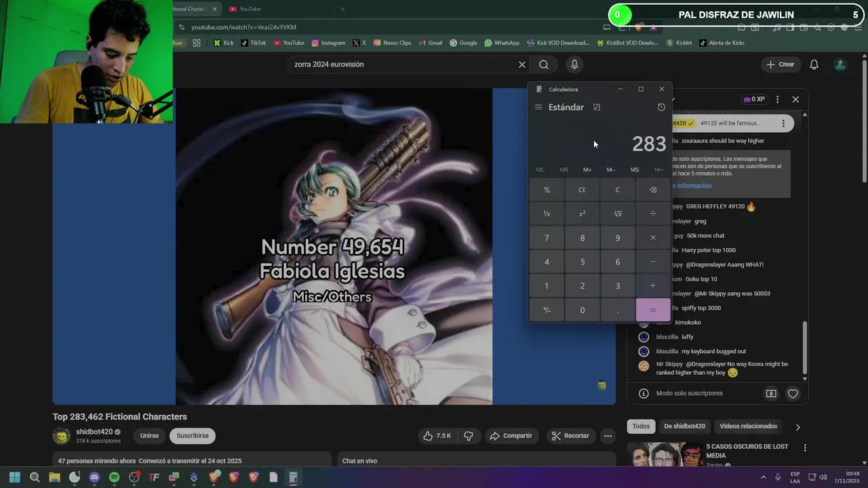Open options menu for Lost Media video

805,448
